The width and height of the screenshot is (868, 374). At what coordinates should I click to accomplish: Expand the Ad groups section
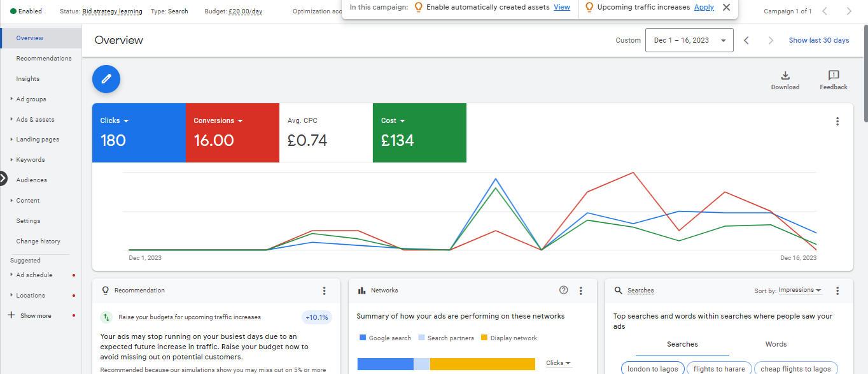tap(12, 99)
